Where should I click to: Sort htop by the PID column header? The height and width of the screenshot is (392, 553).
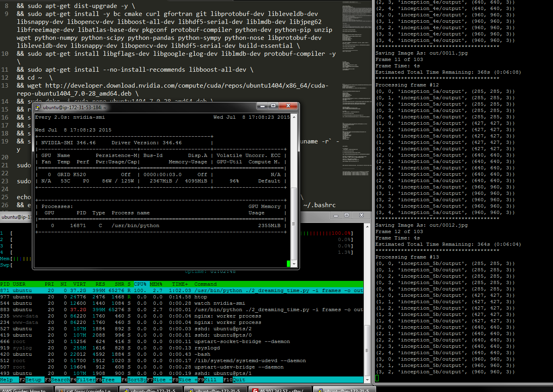pos(5,284)
